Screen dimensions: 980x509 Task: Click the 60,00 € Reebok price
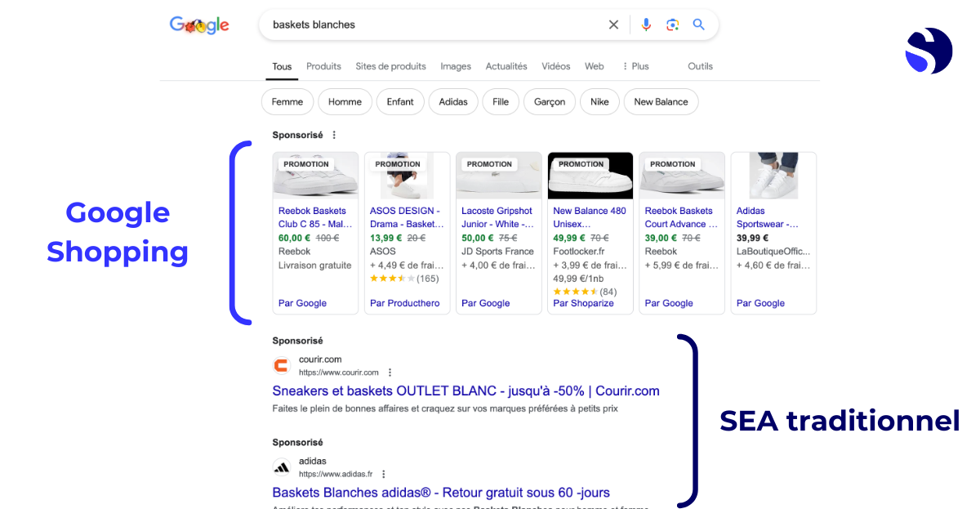click(296, 238)
